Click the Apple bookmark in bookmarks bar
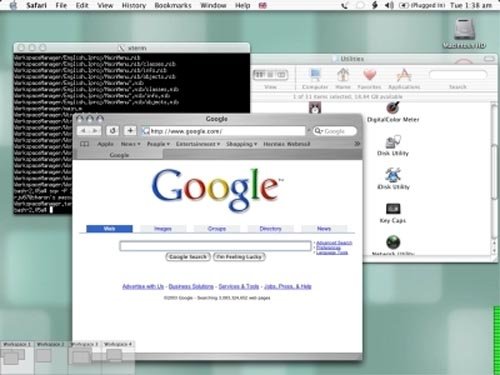Image resolution: width=500 pixels, height=375 pixels. click(x=105, y=144)
